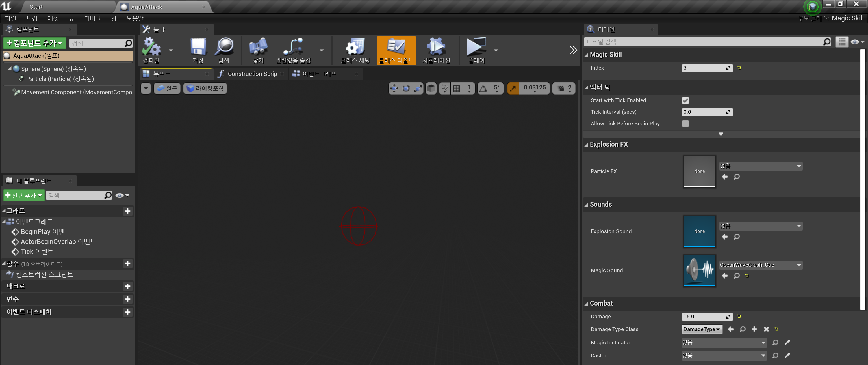The image size is (868, 365).
Task: Click the Compile (컴파일) toolbar icon
Action: click(x=151, y=47)
